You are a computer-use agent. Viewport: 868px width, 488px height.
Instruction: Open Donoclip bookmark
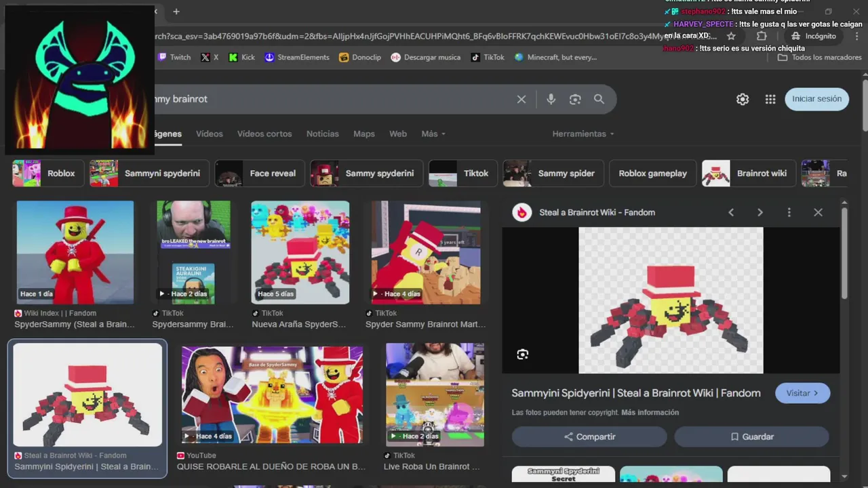click(360, 57)
